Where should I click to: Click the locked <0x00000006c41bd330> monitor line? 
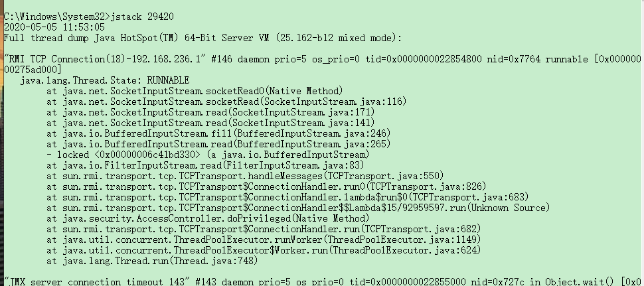[208, 155]
